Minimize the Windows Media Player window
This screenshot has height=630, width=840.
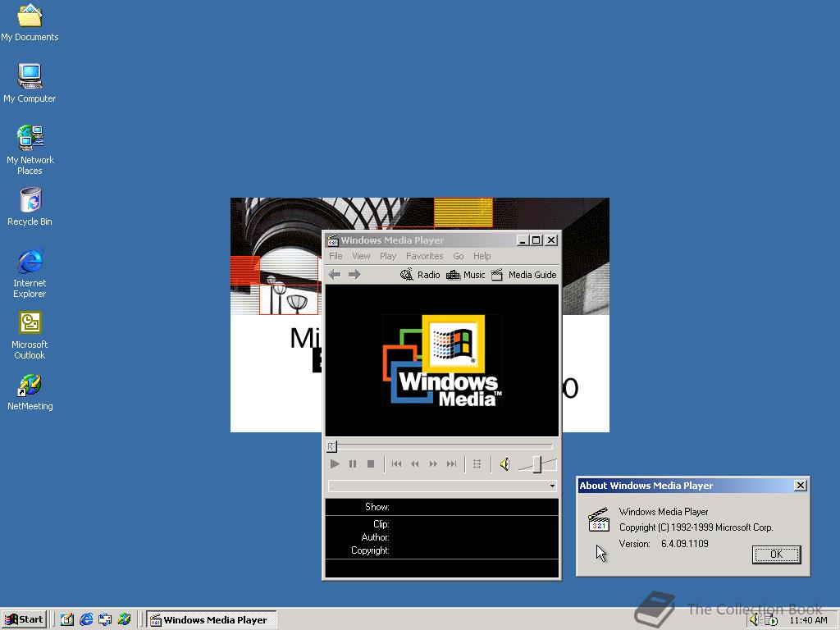[523, 240]
